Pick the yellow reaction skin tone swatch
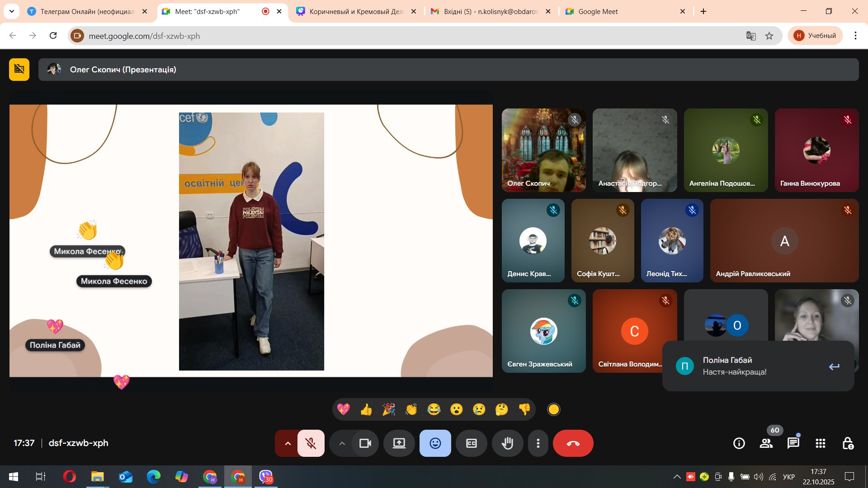 [553, 409]
